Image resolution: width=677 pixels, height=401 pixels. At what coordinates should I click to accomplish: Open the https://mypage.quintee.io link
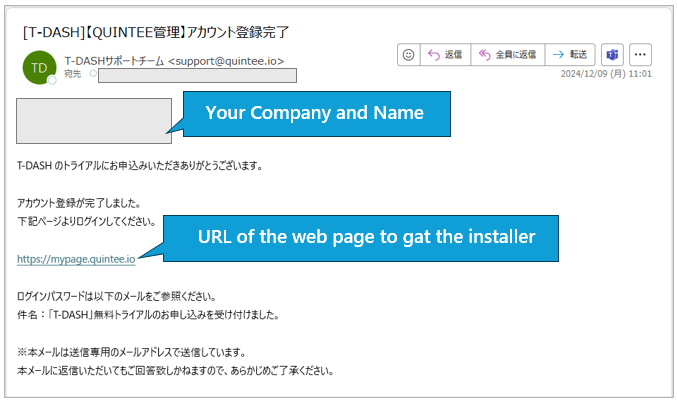[76, 259]
